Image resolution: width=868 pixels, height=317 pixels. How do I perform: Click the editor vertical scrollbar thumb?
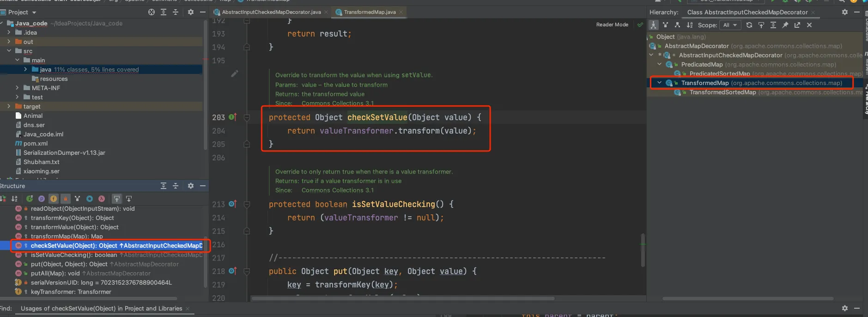643,250
